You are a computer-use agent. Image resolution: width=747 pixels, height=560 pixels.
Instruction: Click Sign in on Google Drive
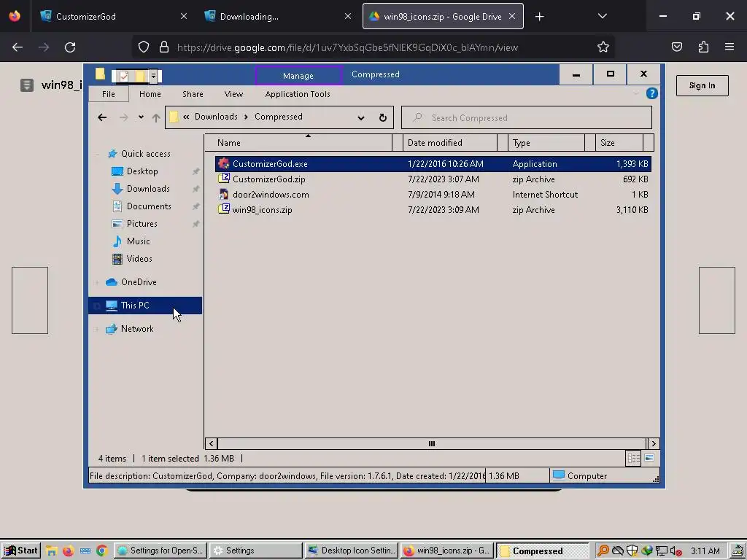702,86
